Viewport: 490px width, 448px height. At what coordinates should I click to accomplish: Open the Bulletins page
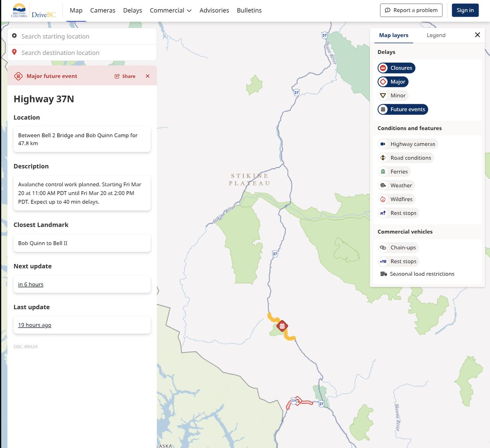249,10
